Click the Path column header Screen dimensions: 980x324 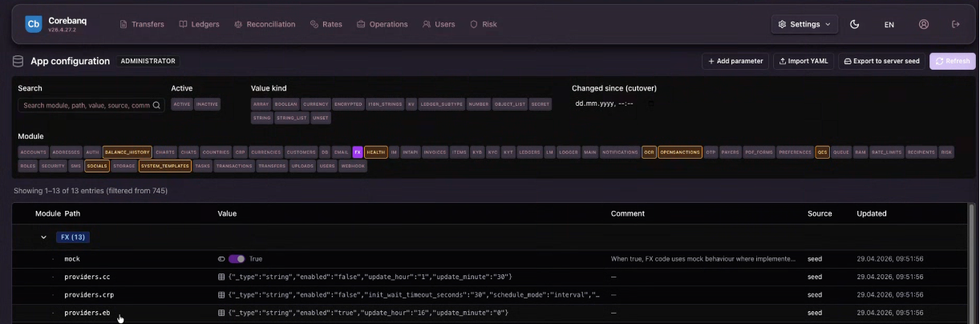coord(72,214)
